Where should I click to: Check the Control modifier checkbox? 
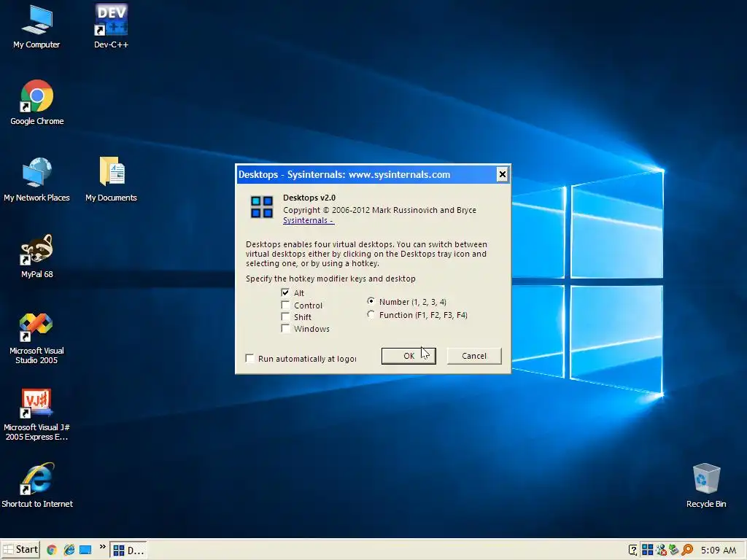pos(285,305)
